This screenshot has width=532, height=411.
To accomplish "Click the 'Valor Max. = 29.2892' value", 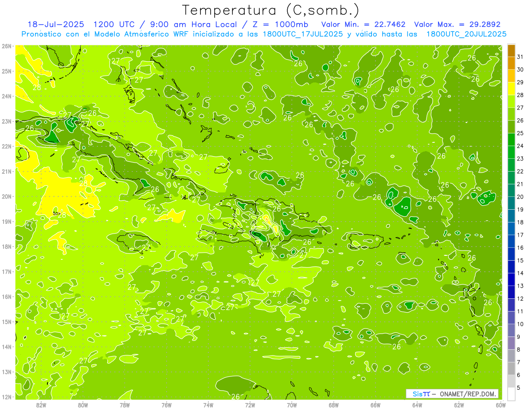I will tap(457, 24).
